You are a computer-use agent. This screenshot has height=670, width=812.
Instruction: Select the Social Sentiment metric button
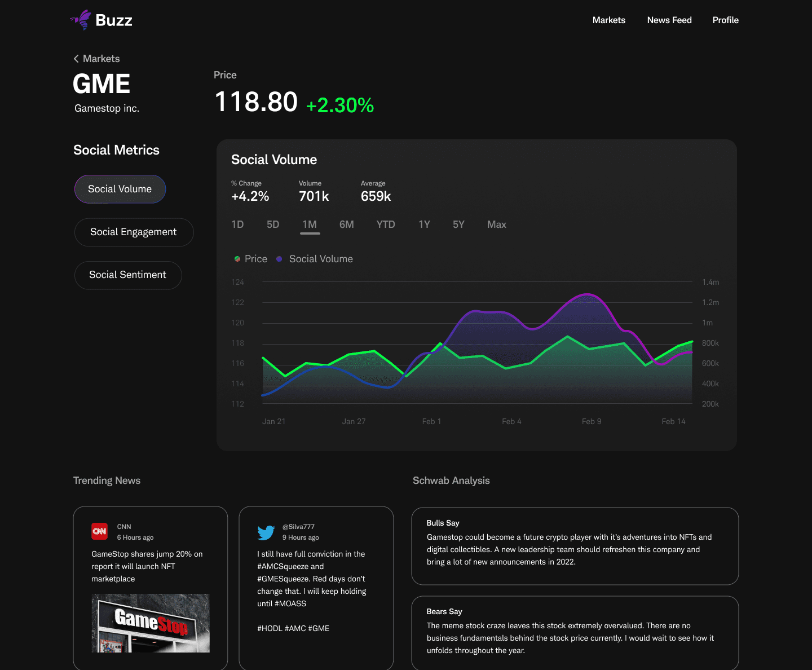pyautogui.click(x=128, y=275)
